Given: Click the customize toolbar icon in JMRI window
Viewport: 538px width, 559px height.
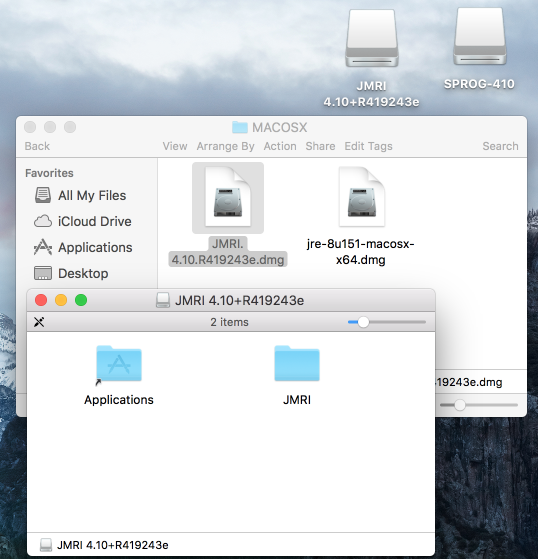Looking at the screenshot, I should [39, 322].
